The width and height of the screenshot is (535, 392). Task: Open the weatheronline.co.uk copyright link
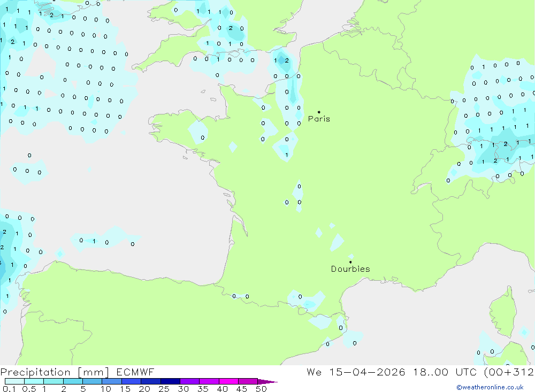[490, 387]
